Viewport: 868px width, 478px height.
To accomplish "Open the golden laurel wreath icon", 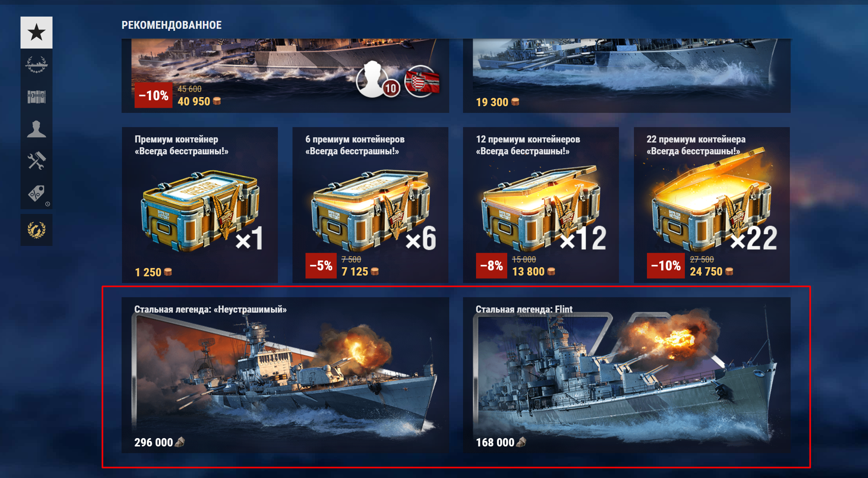I will click(x=36, y=230).
